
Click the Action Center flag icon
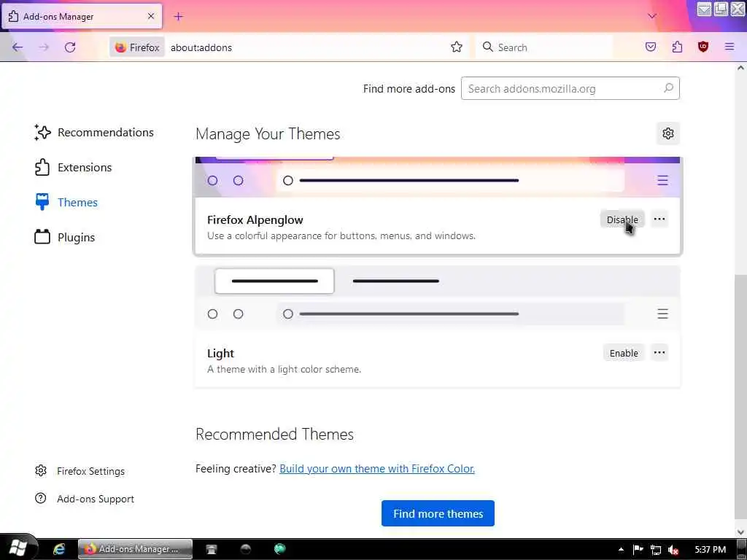pyautogui.click(x=638, y=550)
